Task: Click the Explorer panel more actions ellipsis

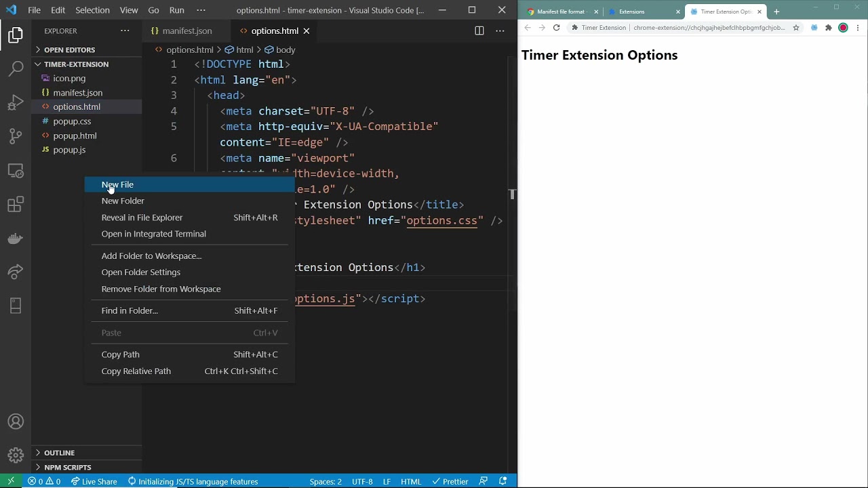Action: tap(125, 30)
